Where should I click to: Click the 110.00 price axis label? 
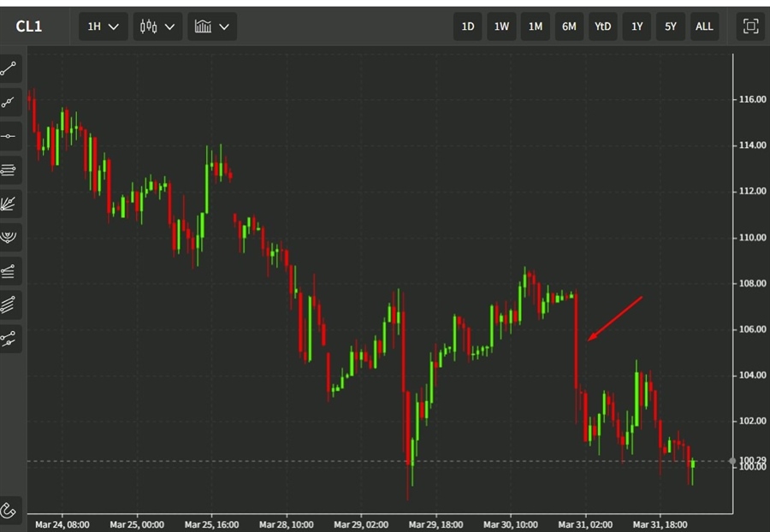[752, 238]
